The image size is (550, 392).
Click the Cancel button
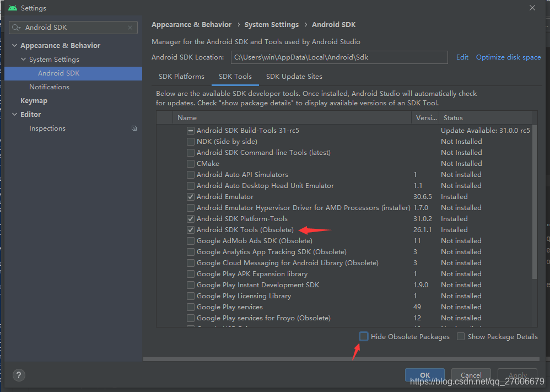point(471,375)
